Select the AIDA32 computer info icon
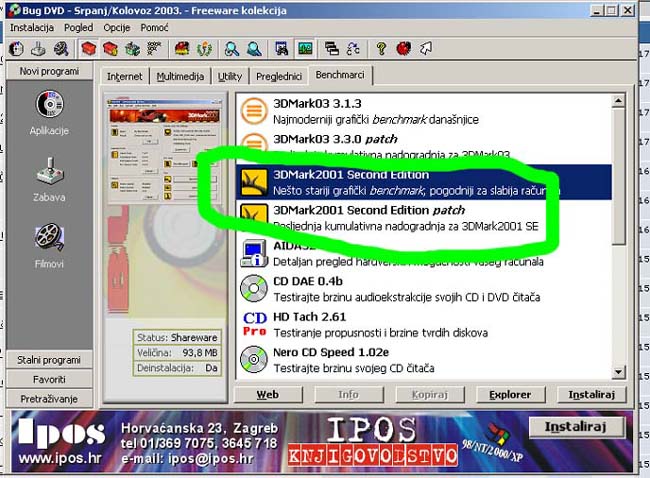This screenshot has height=478, width=650. point(254,253)
